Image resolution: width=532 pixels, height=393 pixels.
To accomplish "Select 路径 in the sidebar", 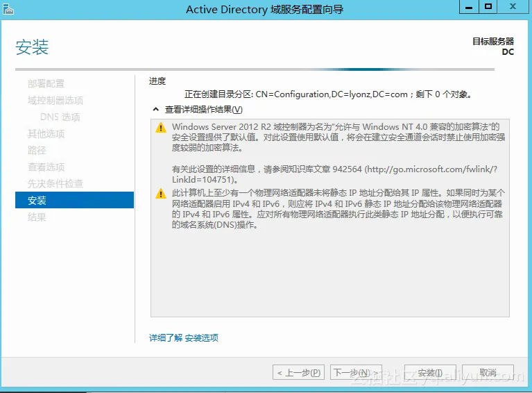I will point(37,150).
